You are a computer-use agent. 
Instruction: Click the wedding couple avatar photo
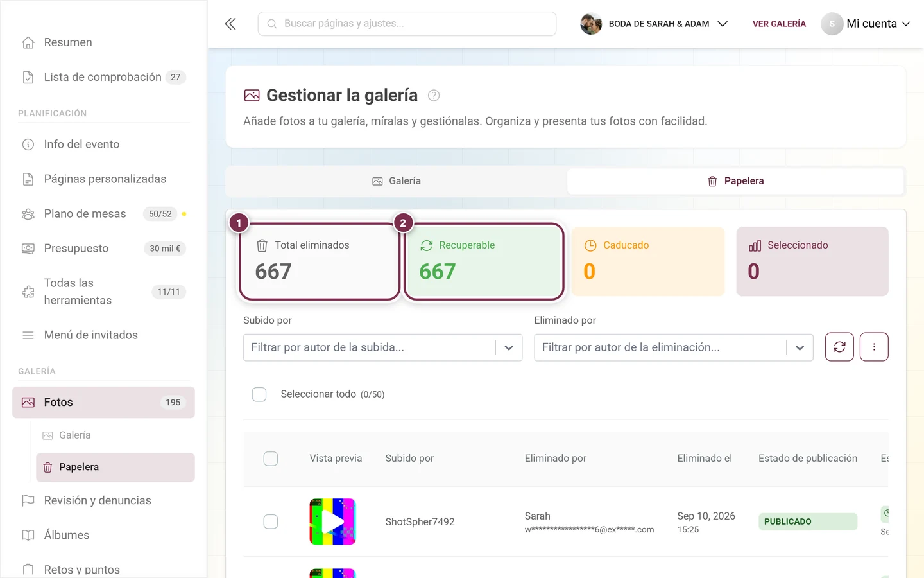tap(591, 24)
